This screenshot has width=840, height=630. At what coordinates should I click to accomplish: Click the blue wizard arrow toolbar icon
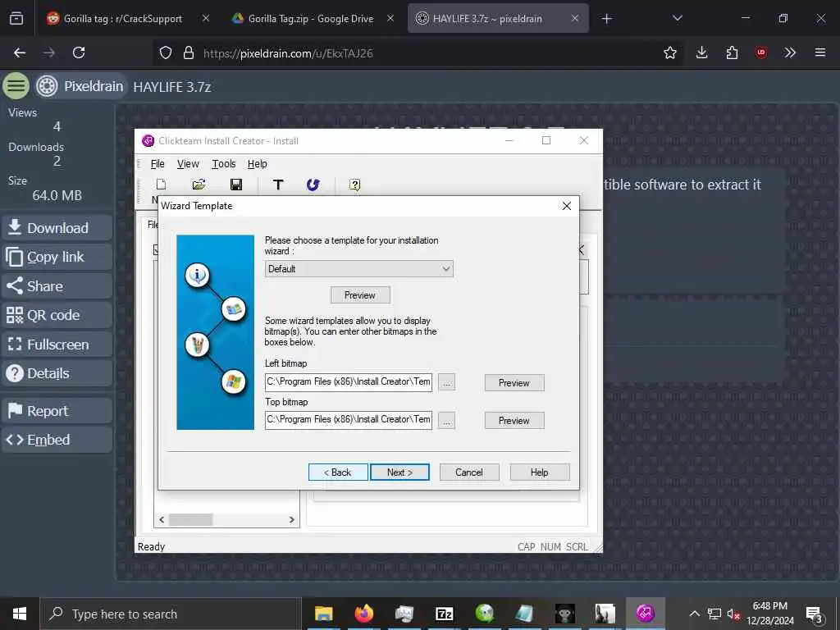coord(313,185)
